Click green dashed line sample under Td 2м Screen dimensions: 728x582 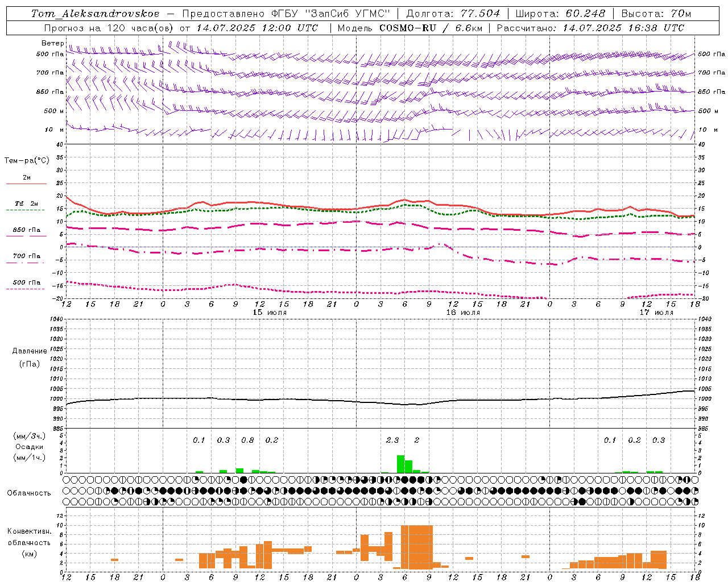click(26, 210)
